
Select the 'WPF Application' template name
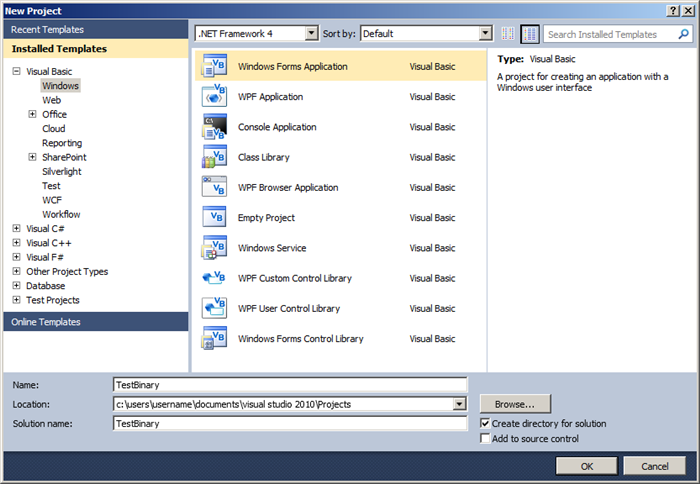point(270,96)
